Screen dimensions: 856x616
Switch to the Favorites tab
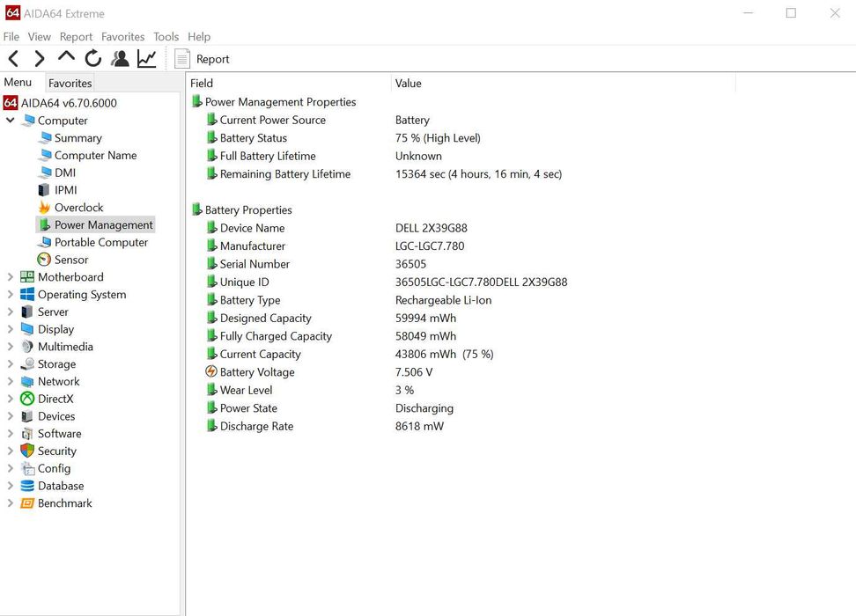[70, 83]
